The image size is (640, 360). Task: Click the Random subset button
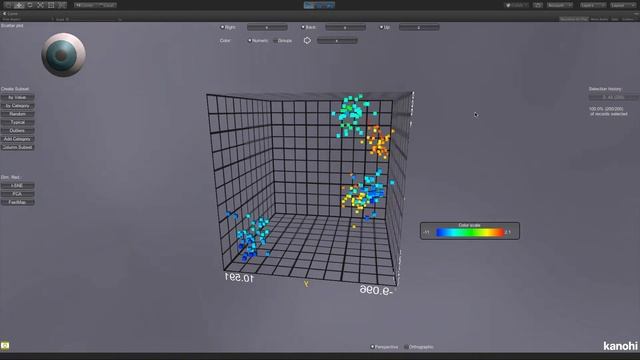pyautogui.click(x=18, y=114)
